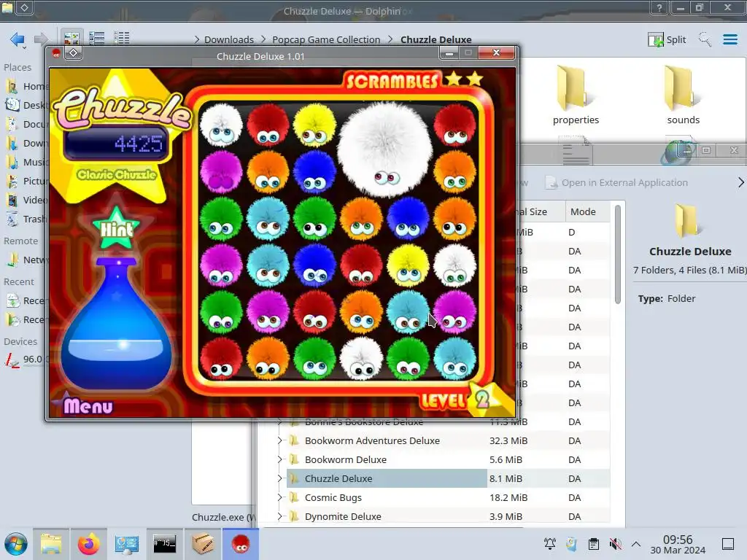Screen dimensions: 747x560
Task: Click the big white giant chuzzle
Action: [x=385, y=149]
